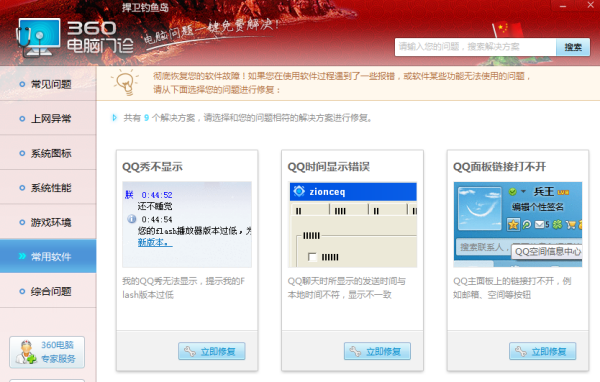Image resolution: width=600 pixels, height=382 pixels.
Task: Click the lightbulb tip icon
Action: tap(125, 83)
